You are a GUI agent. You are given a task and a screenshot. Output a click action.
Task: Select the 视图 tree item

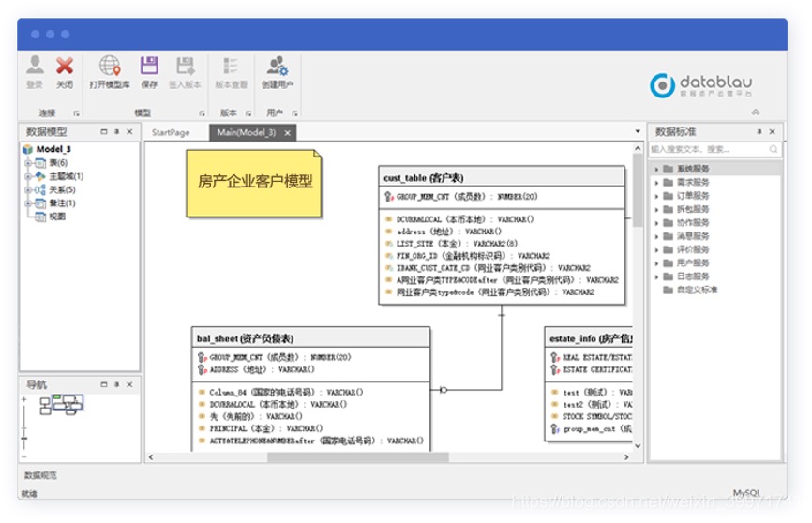57,217
